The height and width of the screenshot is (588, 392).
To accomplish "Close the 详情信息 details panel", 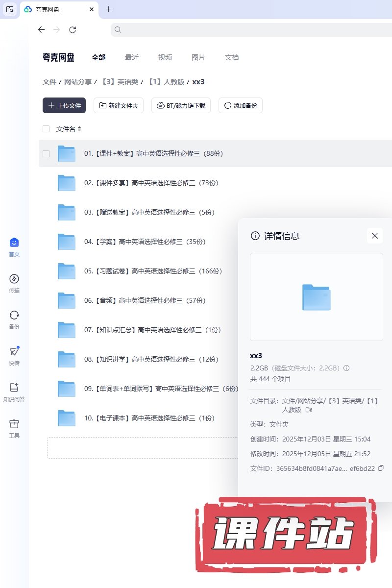I will [375, 236].
